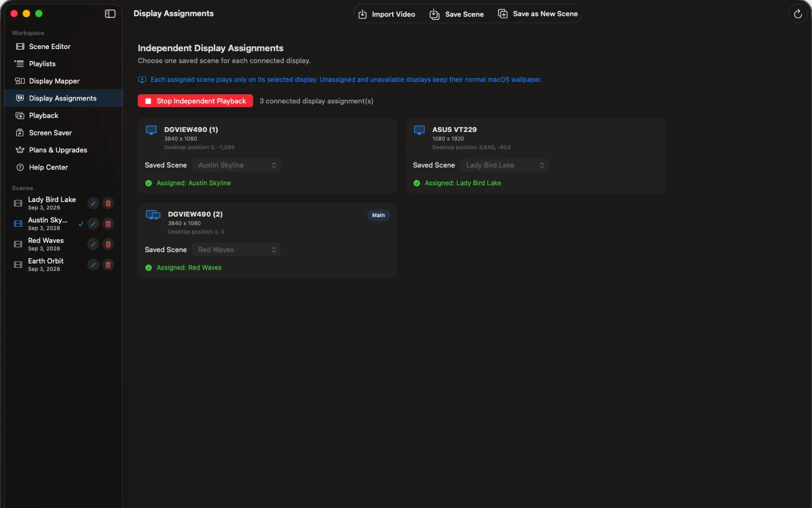
Task: Click the 'Assigned: Lady Bird Lake' status
Action: [457, 183]
